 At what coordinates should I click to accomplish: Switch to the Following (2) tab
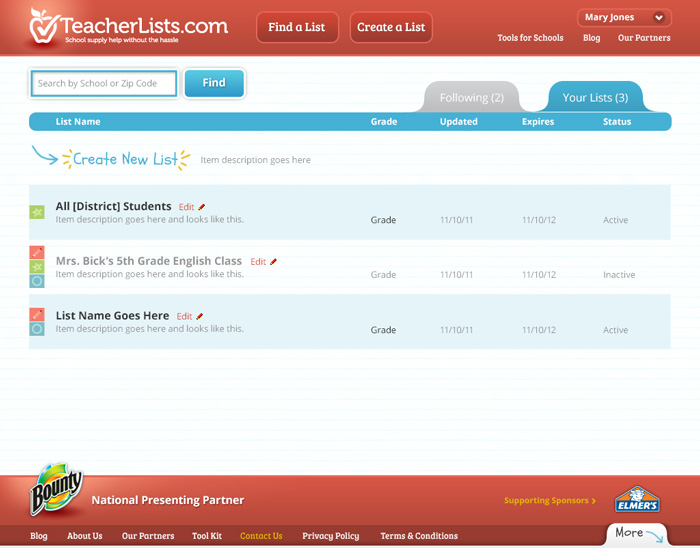472,98
